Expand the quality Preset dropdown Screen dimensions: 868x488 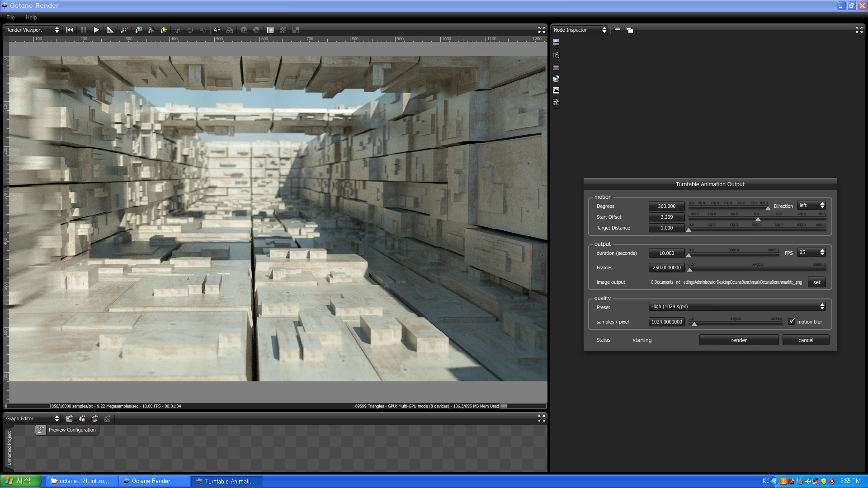[x=737, y=306]
